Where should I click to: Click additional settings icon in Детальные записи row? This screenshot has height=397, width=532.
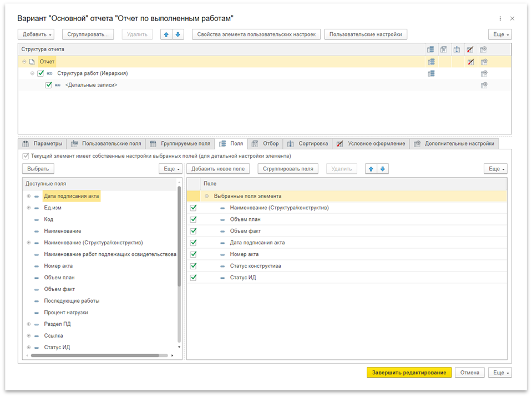point(484,85)
